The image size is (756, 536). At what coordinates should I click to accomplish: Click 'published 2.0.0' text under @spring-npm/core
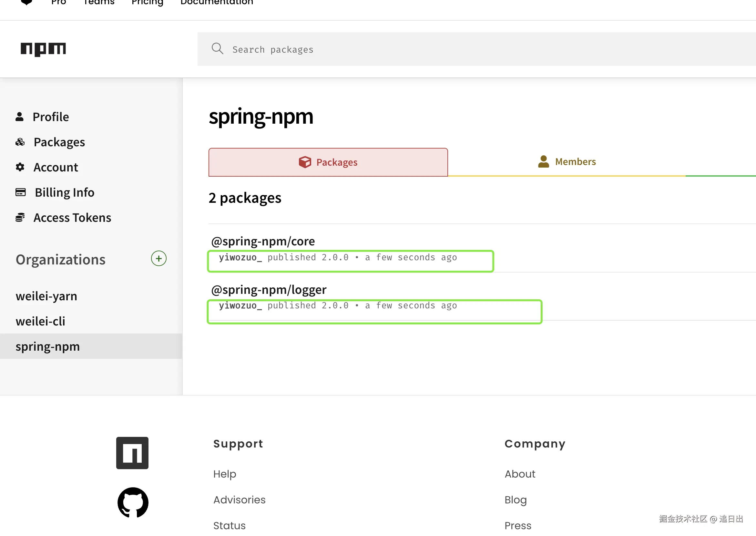pos(308,257)
